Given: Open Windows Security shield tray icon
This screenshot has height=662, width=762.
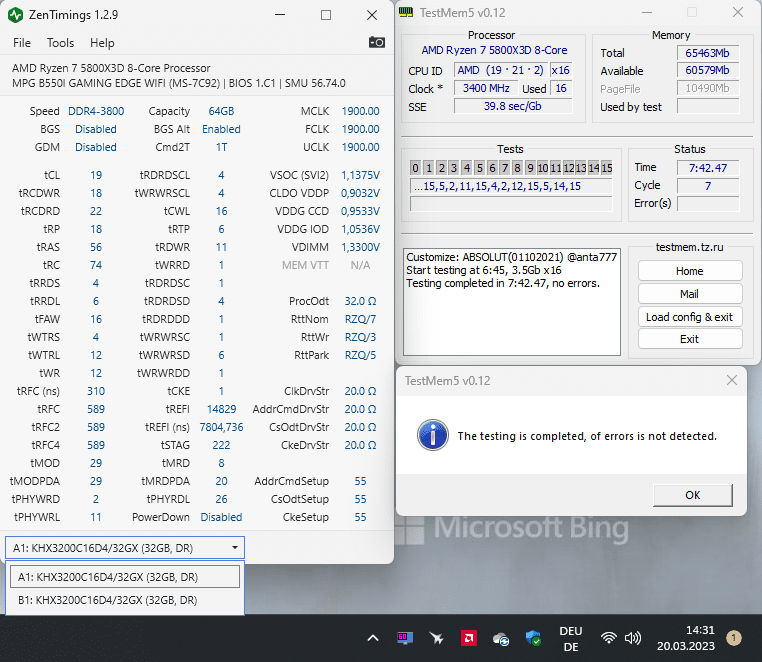Looking at the screenshot, I should click(x=534, y=638).
